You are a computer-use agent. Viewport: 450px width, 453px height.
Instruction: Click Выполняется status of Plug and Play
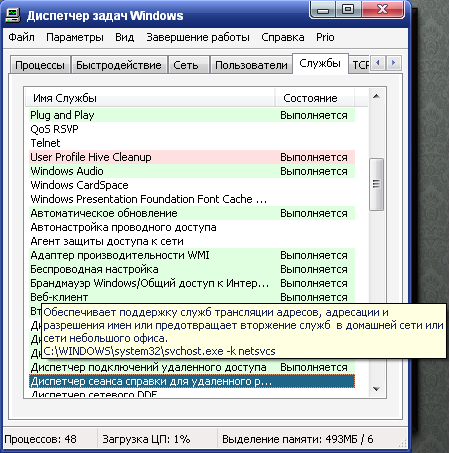point(314,115)
